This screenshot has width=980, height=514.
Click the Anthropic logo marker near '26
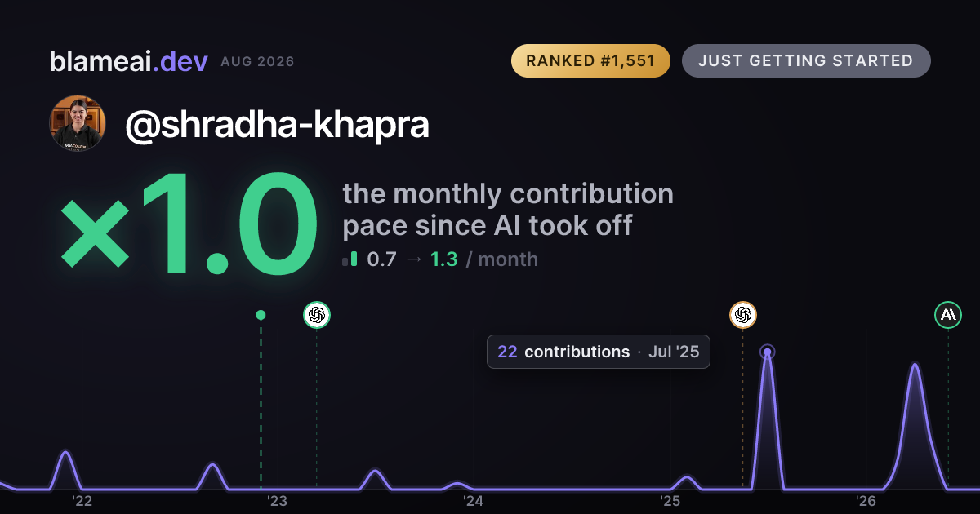pyautogui.click(x=948, y=314)
